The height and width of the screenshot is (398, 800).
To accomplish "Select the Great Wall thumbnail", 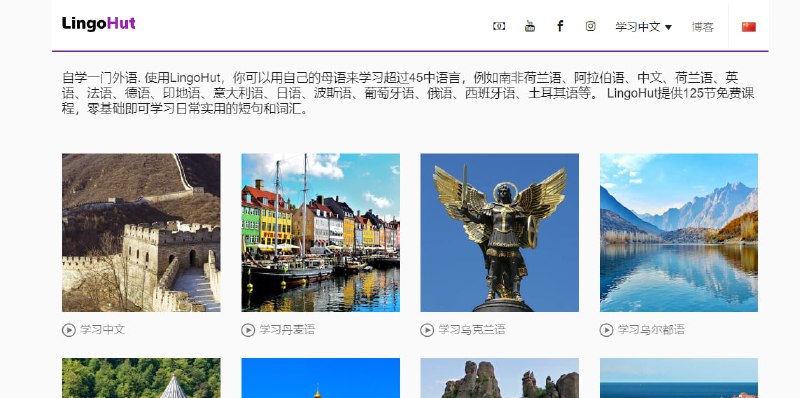I will click(x=141, y=233).
